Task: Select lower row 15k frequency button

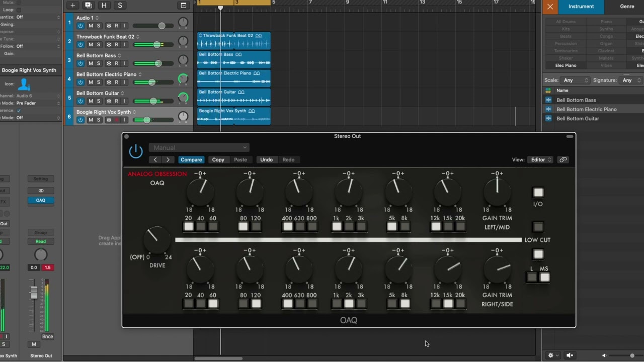Action: [x=448, y=304]
